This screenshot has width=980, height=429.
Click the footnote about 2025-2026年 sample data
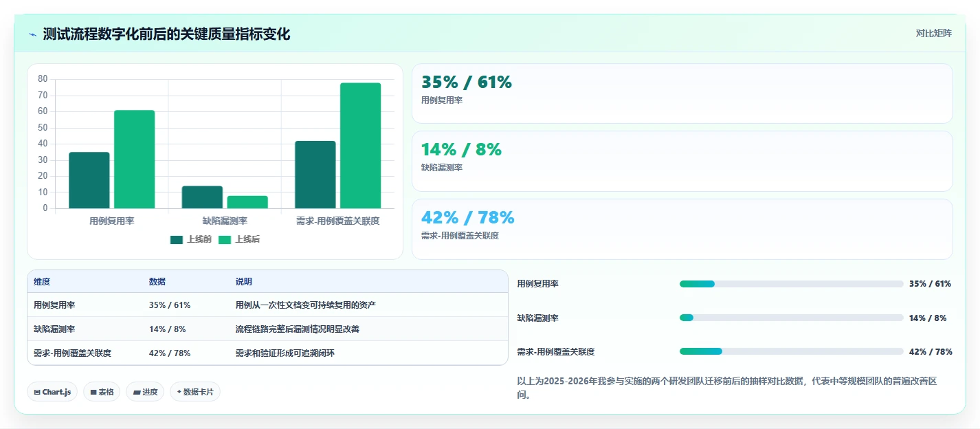(x=734, y=388)
